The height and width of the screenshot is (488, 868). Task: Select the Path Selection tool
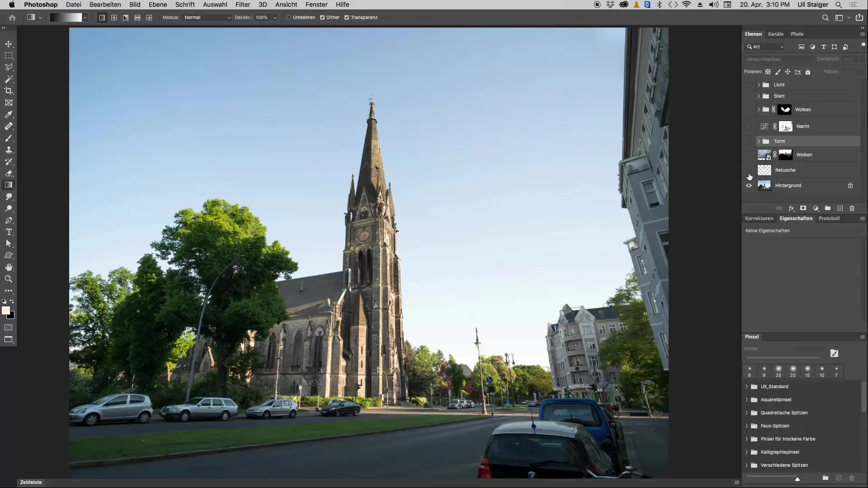pos(9,244)
